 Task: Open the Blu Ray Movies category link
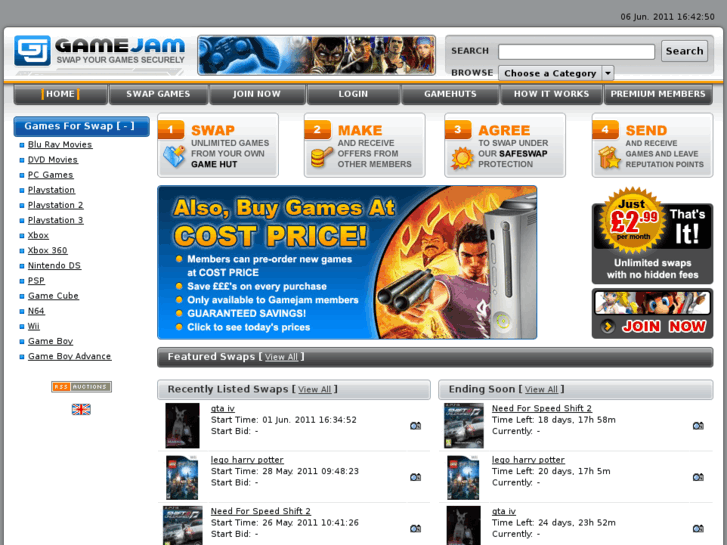[x=60, y=145]
